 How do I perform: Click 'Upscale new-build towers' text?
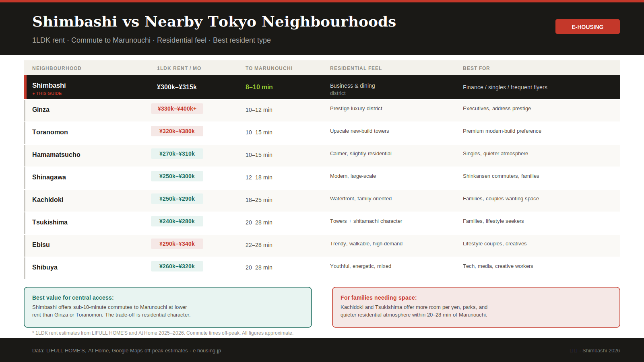click(359, 131)
